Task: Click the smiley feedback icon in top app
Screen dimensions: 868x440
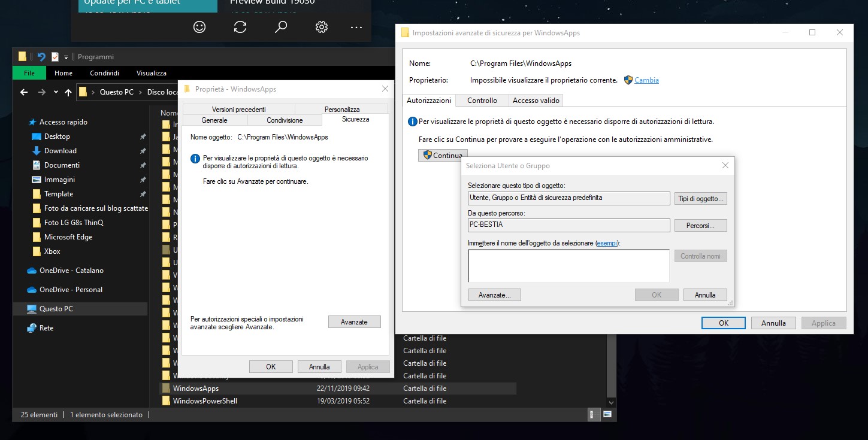Action: (x=199, y=27)
